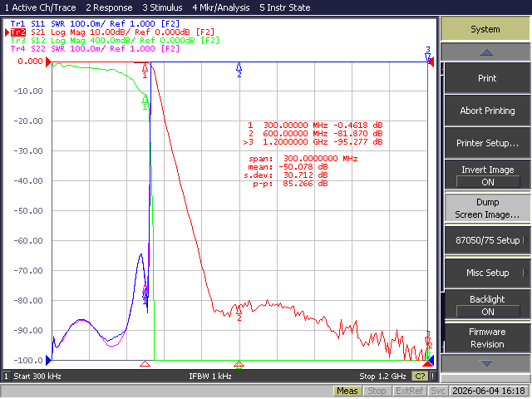The width and height of the screenshot is (532, 399).
Task: Select active trace Tr2 S21 label
Action: [x=112, y=32]
